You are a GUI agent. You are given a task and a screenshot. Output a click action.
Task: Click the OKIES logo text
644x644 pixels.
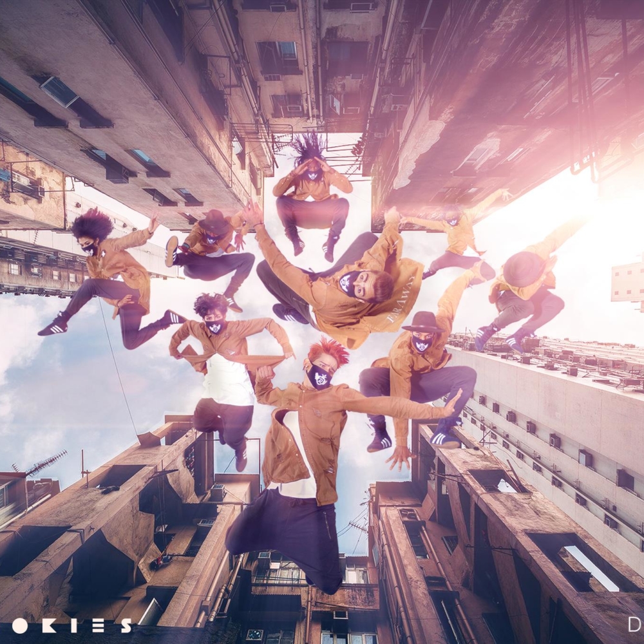tap(71, 625)
